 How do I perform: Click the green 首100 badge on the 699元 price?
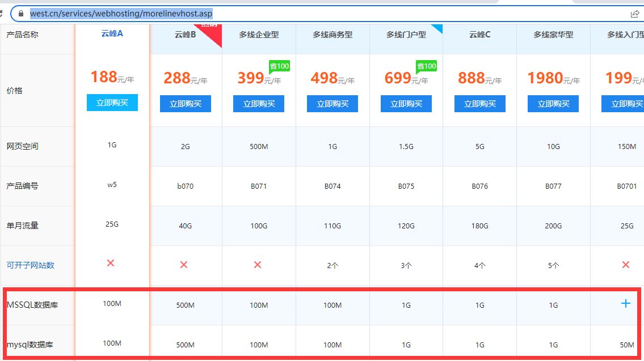tap(426, 66)
